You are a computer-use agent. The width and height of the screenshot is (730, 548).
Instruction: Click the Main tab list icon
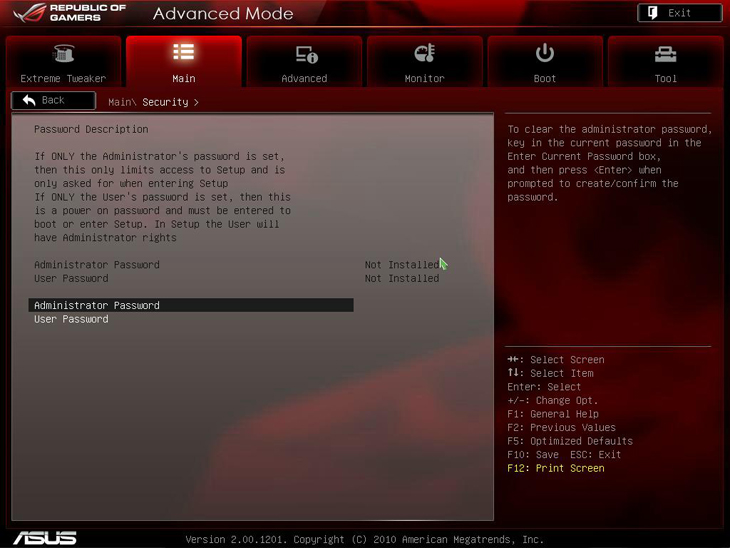point(184,52)
